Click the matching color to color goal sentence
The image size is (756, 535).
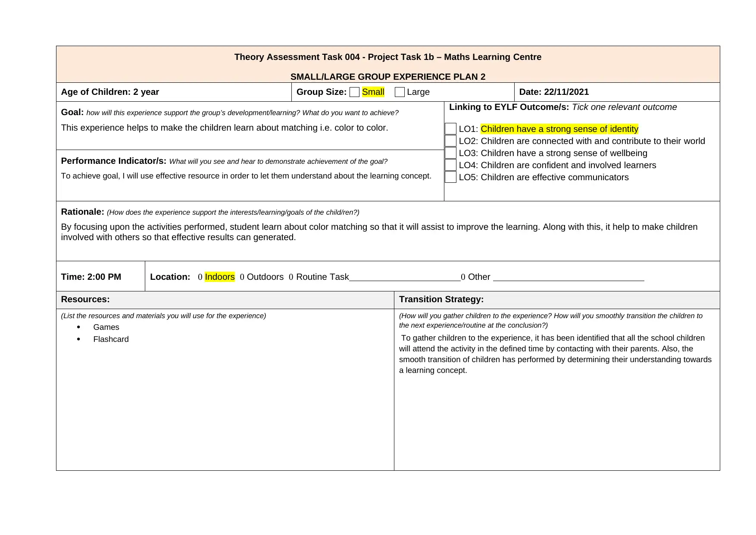coord(225,128)
